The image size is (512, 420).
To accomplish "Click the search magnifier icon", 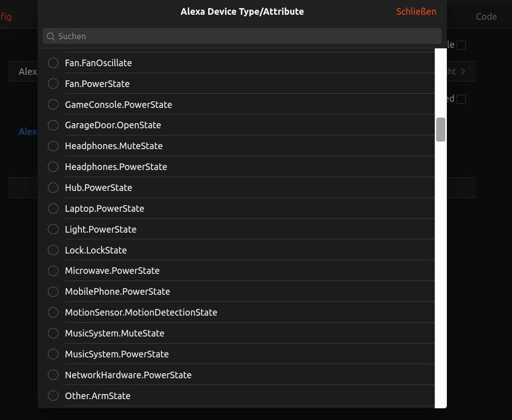I will [50, 36].
